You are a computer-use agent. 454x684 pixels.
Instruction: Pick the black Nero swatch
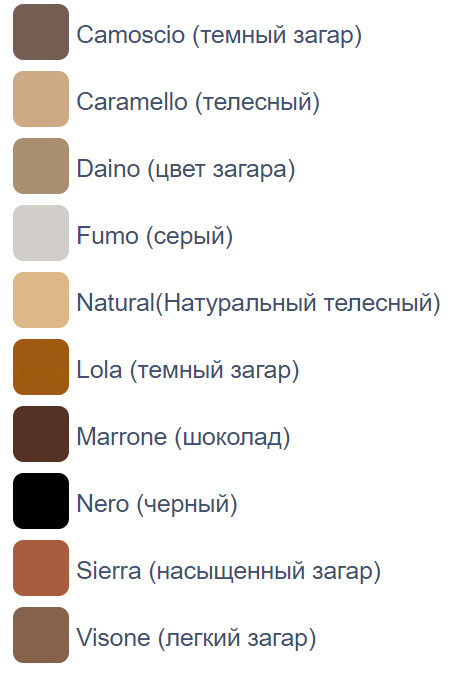[41, 501]
